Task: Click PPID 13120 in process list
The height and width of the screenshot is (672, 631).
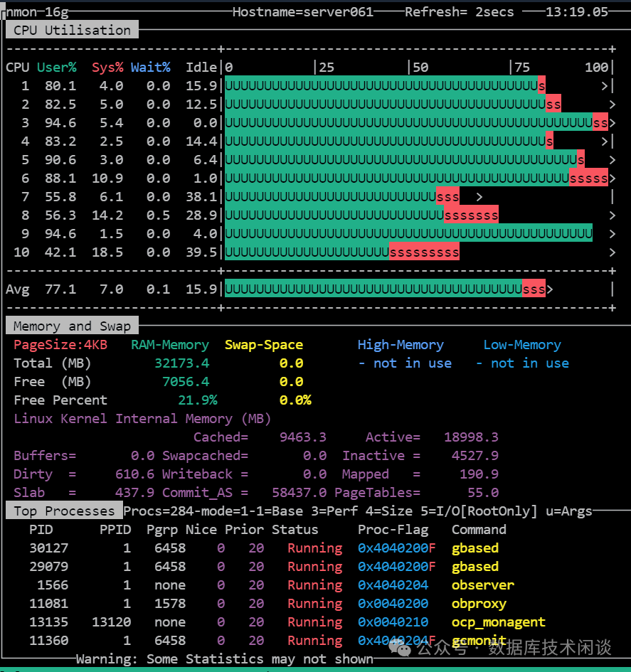Action: (111, 622)
